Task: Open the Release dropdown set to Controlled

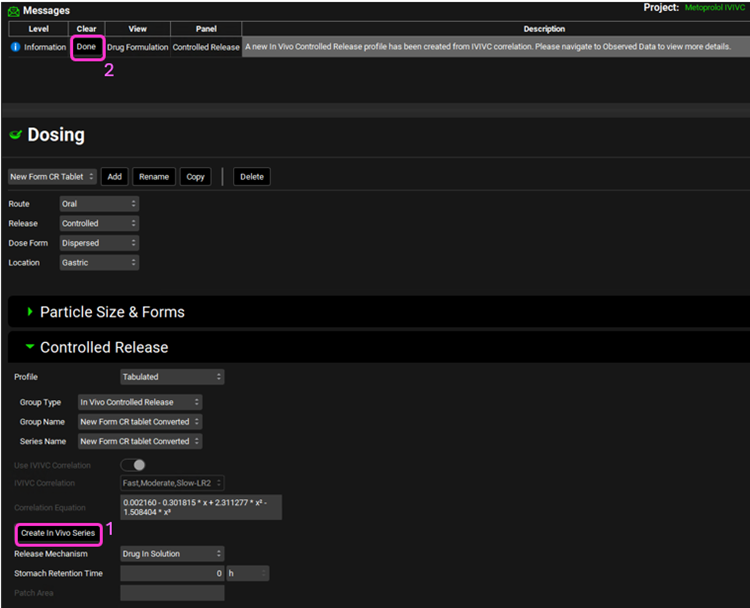Action: [98, 224]
